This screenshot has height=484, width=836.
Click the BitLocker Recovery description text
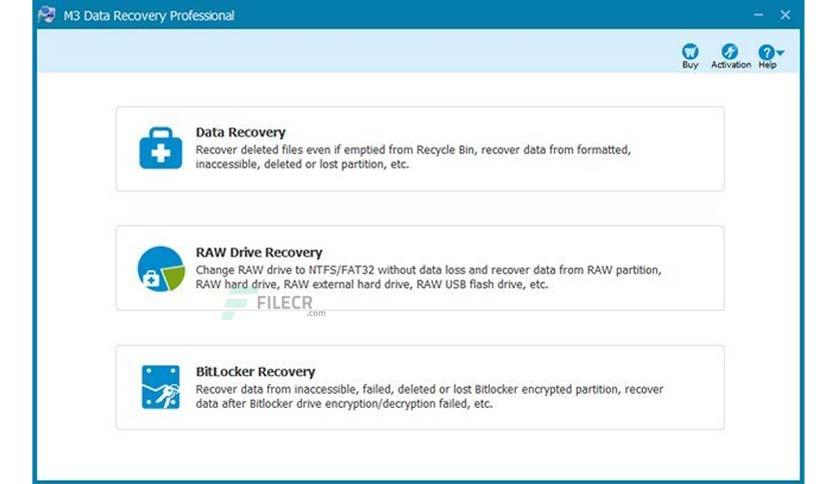tap(430, 396)
